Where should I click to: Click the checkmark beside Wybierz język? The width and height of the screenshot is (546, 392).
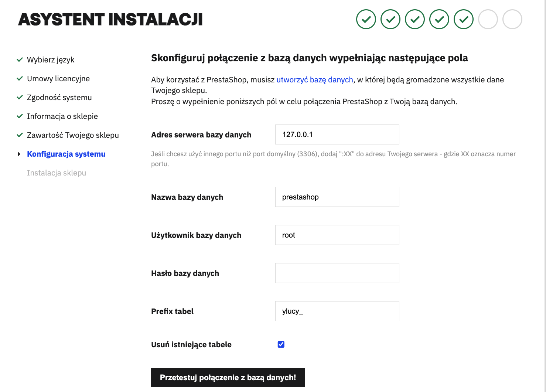[20, 59]
